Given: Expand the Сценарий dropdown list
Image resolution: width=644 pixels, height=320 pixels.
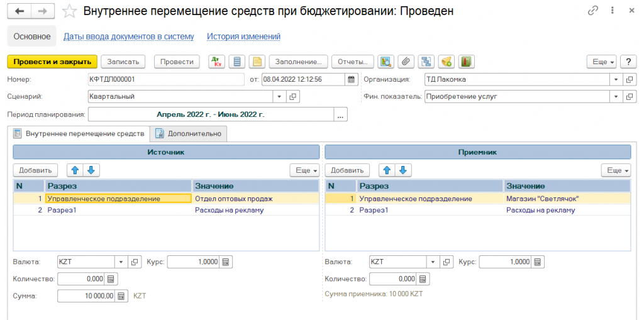Looking at the screenshot, I should coord(280,97).
